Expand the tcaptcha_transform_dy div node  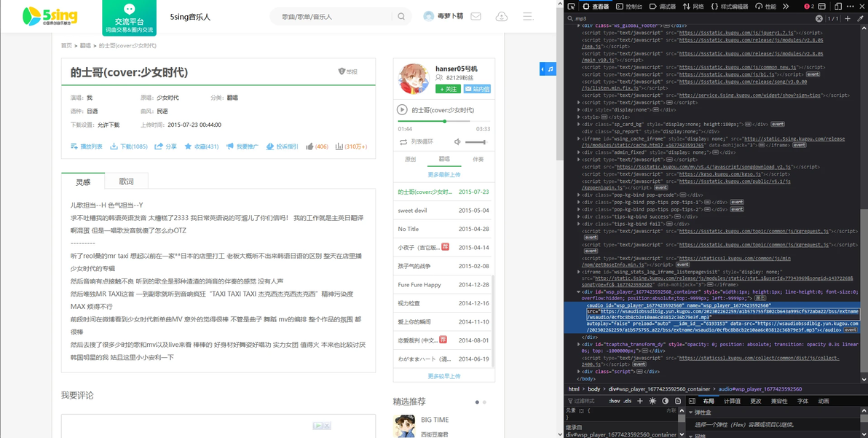[x=579, y=344]
